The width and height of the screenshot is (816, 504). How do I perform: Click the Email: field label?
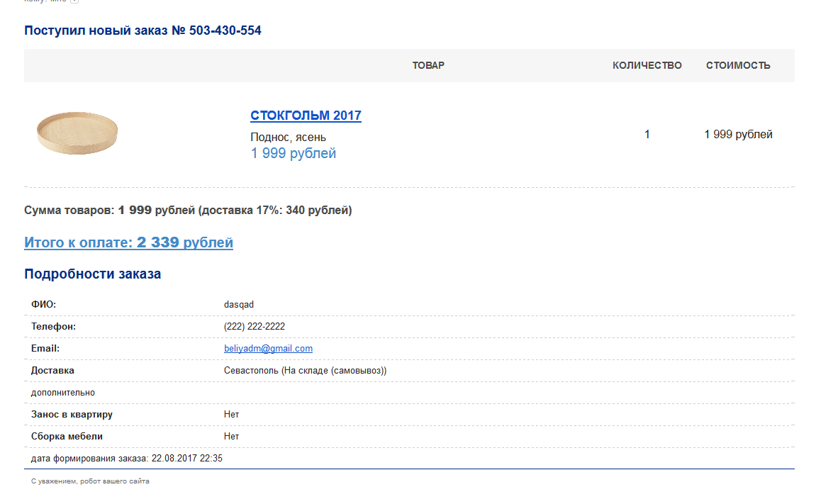click(x=45, y=349)
